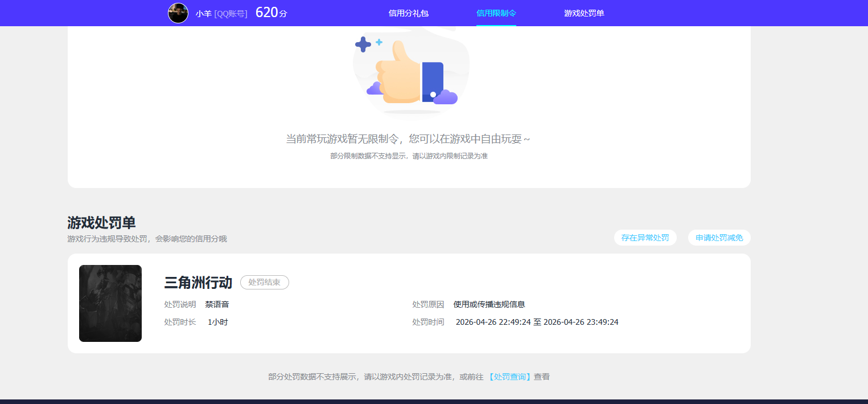
Task: Click the 处罚时间 label
Action: pyautogui.click(x=428, y=322)
